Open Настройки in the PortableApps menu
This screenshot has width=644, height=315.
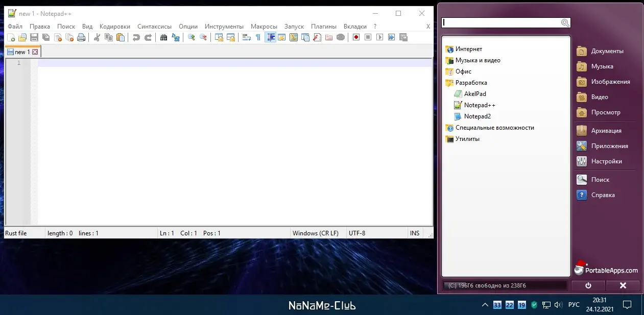[x=599, y=161]
